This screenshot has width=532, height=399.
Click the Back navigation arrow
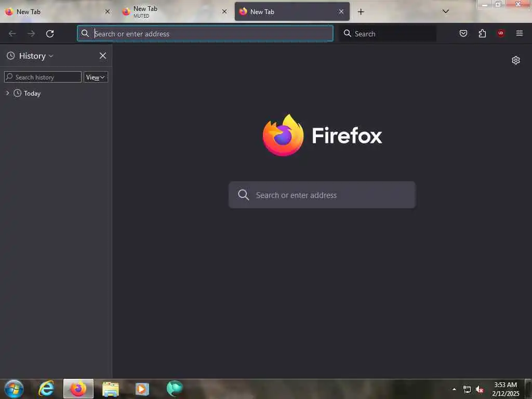[x=12, y=34]
